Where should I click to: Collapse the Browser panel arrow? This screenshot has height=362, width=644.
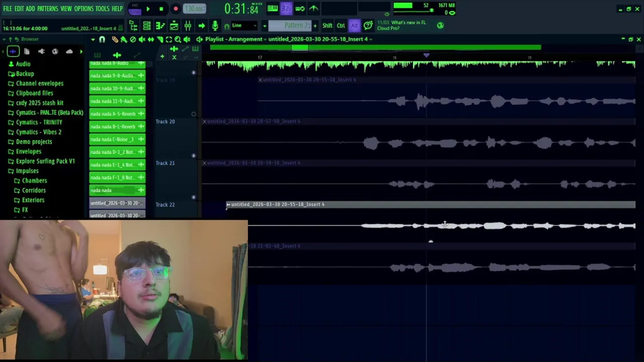[x=5, y=39]
